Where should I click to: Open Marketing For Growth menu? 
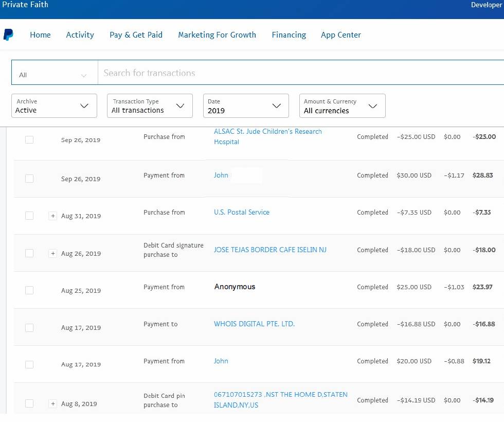(x=217, y=35)
